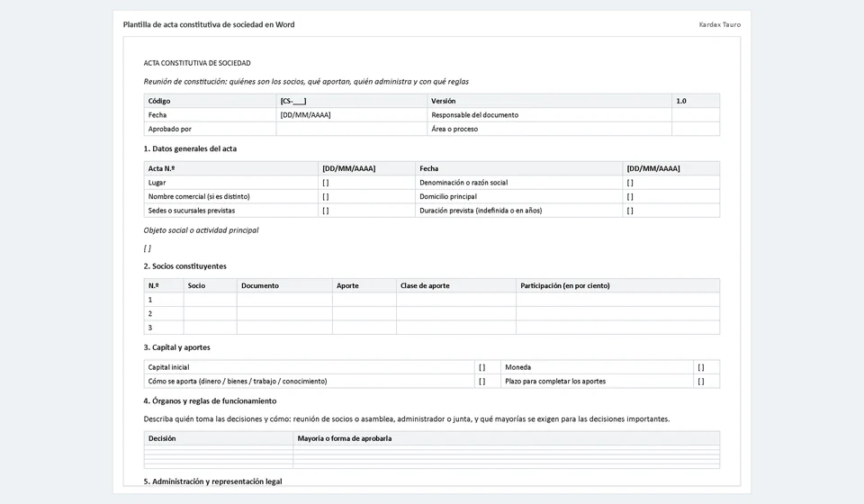
Task: Click the placeholder next to 'Lugar'
Action: (x=326, y=183)
